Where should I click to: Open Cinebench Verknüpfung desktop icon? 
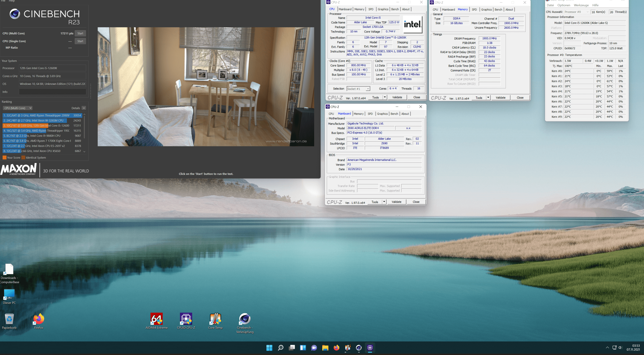click(245, 319)
